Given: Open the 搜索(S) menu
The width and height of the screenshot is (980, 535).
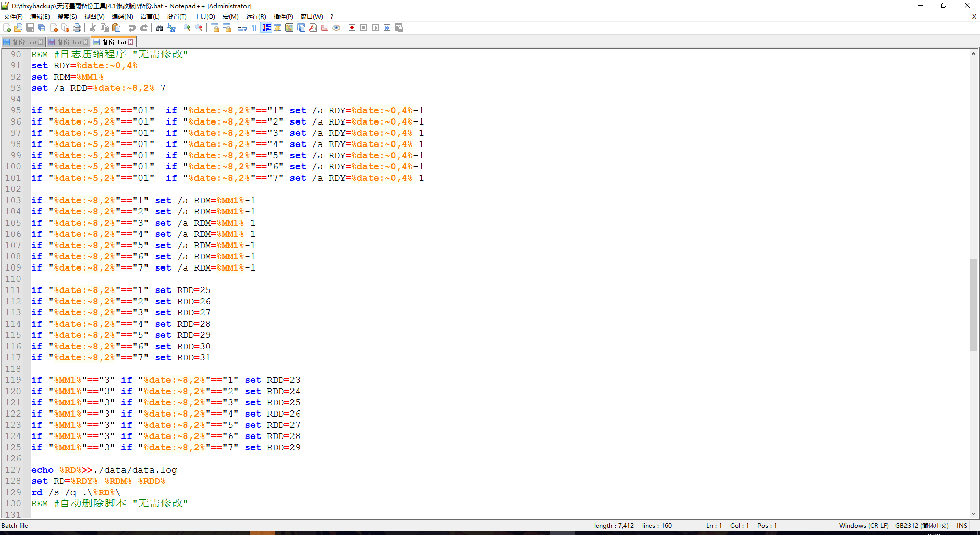Looking at the screenshot, I should (67, 16).
